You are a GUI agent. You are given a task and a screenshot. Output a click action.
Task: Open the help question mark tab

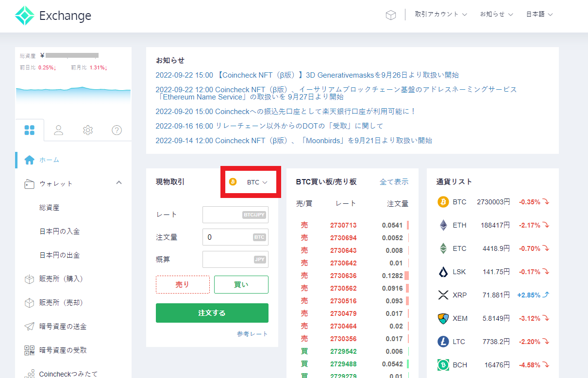pyautogui.click(x=117, y=130)
